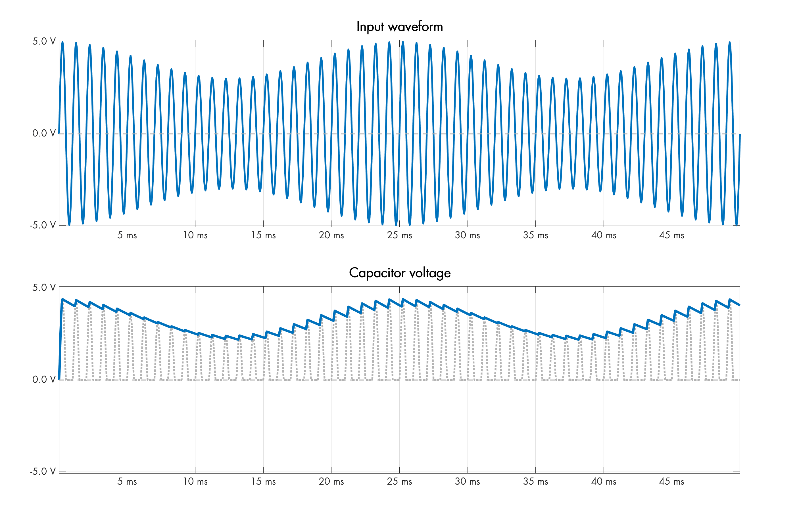The height and width of the screenshot is (532, 799).
Task: Click 15 ms tick label under capacitor voltage plot
Action: [263, 481]
